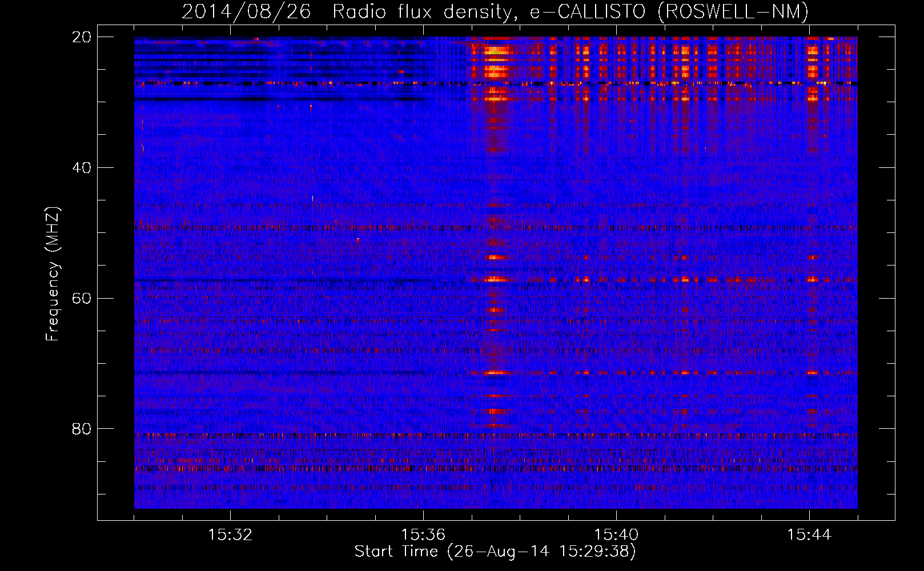Click the 'Frequency (MHZ)' axis label
Image resolution: width=924 pixels, height=571 pixels.
coord(52,274)
